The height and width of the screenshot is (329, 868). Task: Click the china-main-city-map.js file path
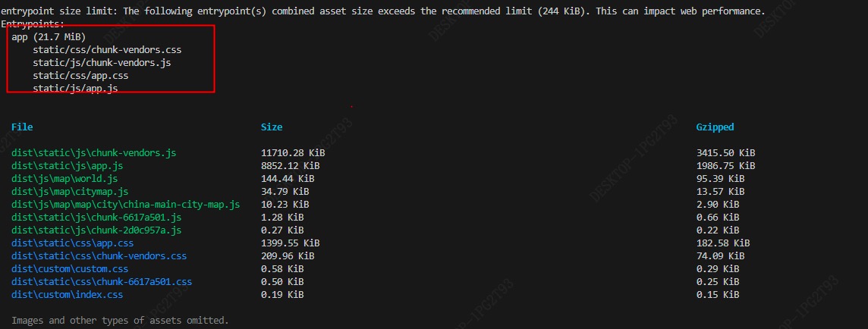[x=125, y=205]
